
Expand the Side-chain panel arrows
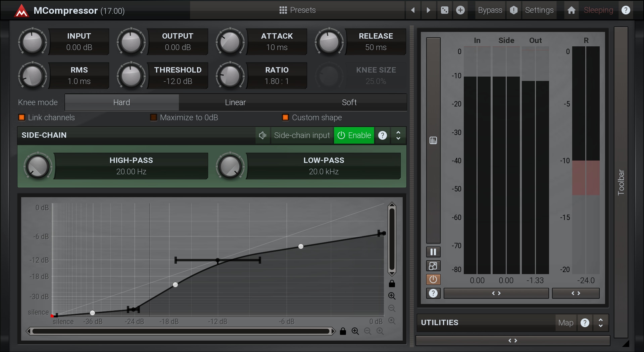tap(398, 135)
